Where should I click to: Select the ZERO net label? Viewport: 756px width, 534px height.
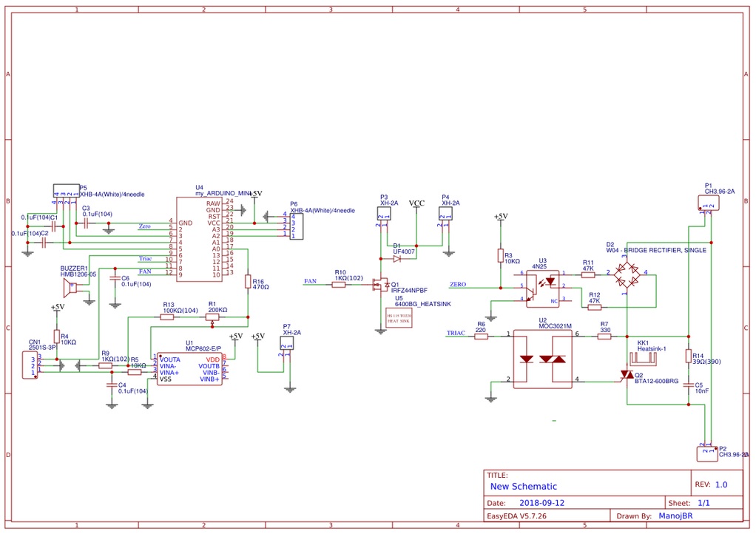point(458,284)
